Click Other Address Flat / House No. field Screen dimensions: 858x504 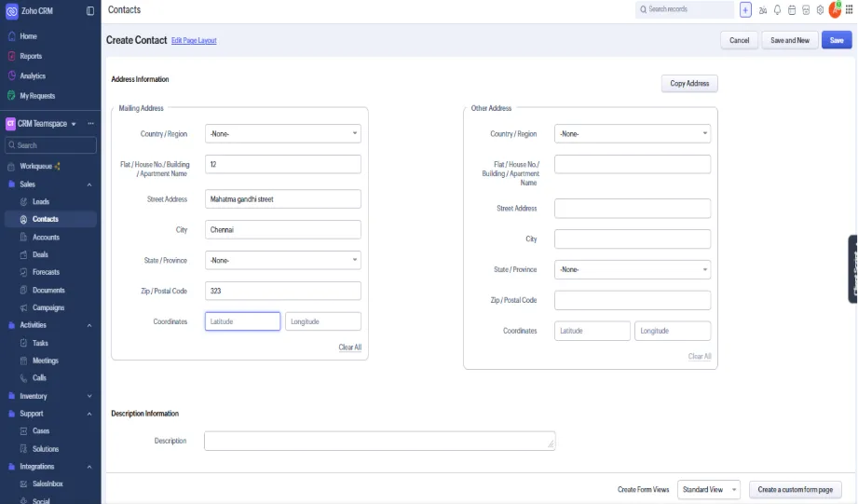(633, 164)
